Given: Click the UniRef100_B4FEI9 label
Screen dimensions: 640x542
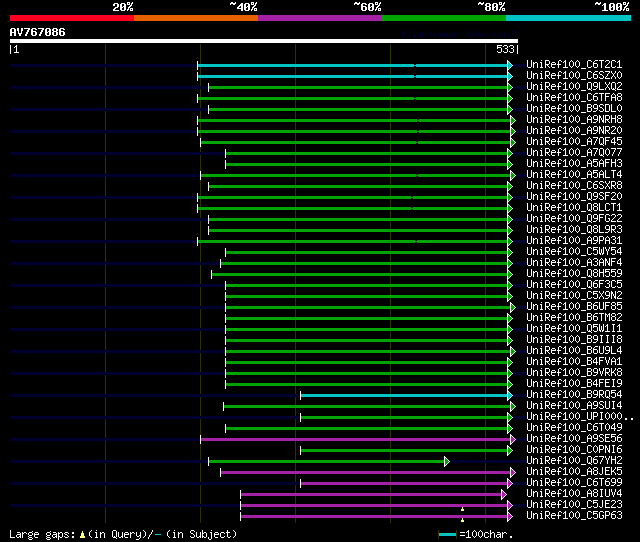Looking at the screenshot, I should [574, 384].
